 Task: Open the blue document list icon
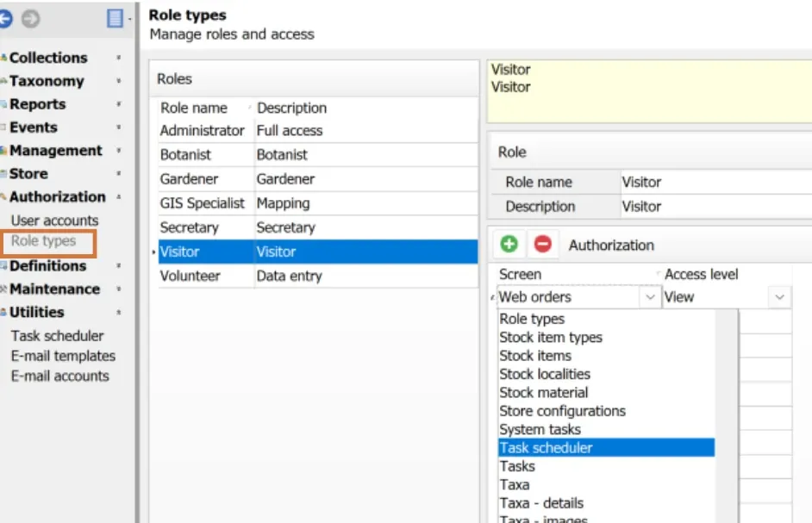pyautogui.click(x=115, y=19)
